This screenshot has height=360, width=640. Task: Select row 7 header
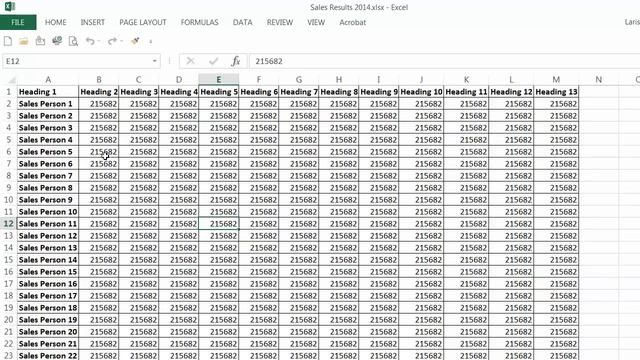click(x=9, y=164)
